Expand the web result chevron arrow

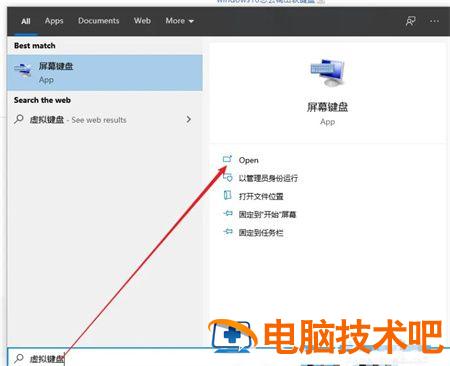[x=189, y=119]
